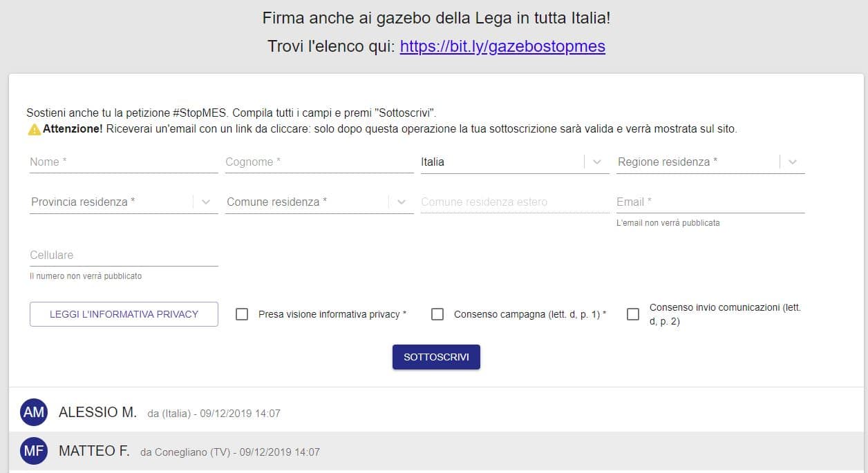
Task: Enable Consenso invio comunicazioni checkbox
Action: [x=633, y=314]
